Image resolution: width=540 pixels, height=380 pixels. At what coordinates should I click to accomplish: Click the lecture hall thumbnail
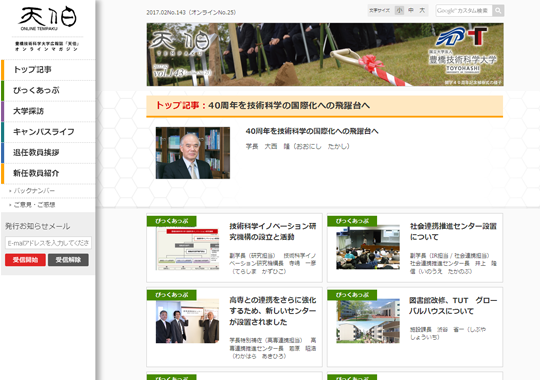(368, 247)
